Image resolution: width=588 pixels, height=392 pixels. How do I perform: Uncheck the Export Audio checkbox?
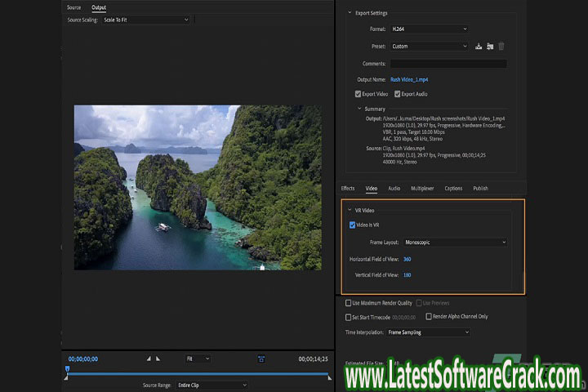(398, 94)
